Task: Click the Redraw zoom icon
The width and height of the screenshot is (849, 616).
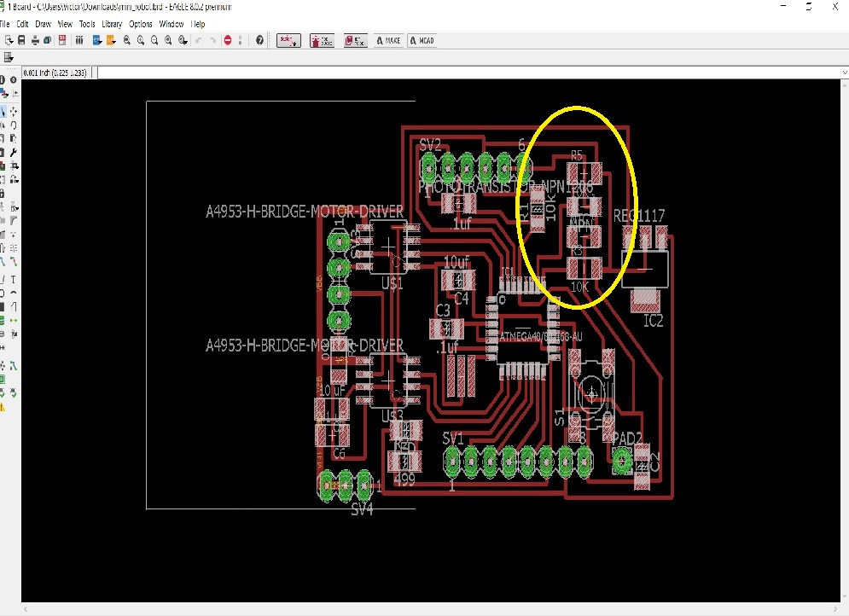Action: click(x=168, y=40)
